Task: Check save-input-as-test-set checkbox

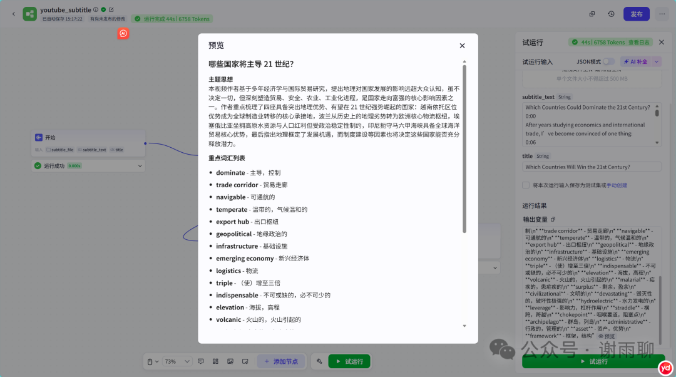Action: (x=526, y=185)
